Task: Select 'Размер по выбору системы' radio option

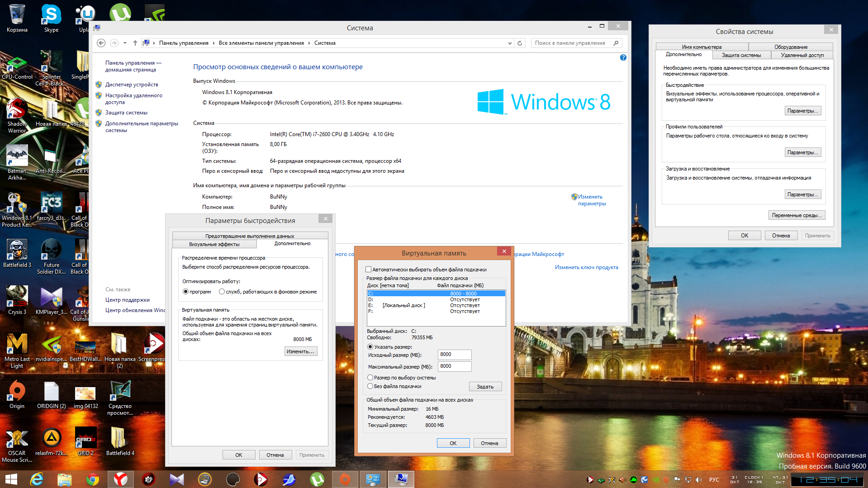Action: (x=370, y=378)
